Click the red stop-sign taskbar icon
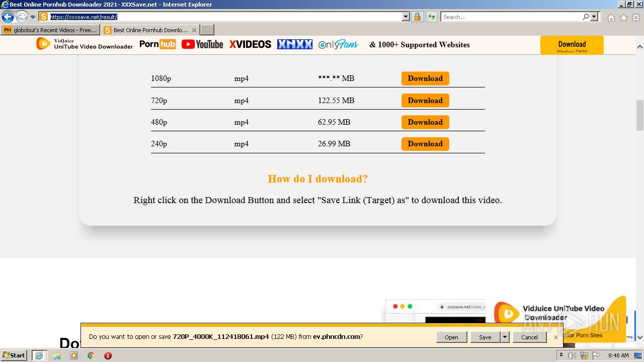The image size is (644, 362). (108, 355)
